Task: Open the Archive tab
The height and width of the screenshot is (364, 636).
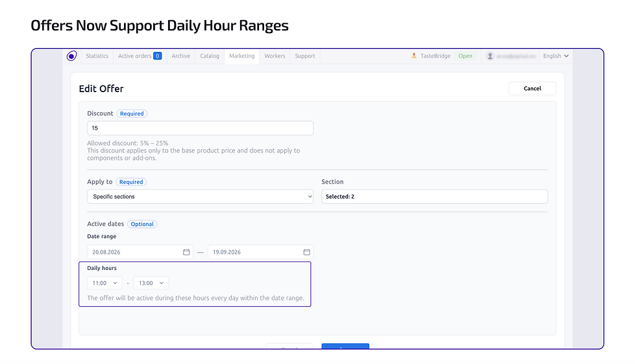Action: pyautogui.click(x=181, y=56)
